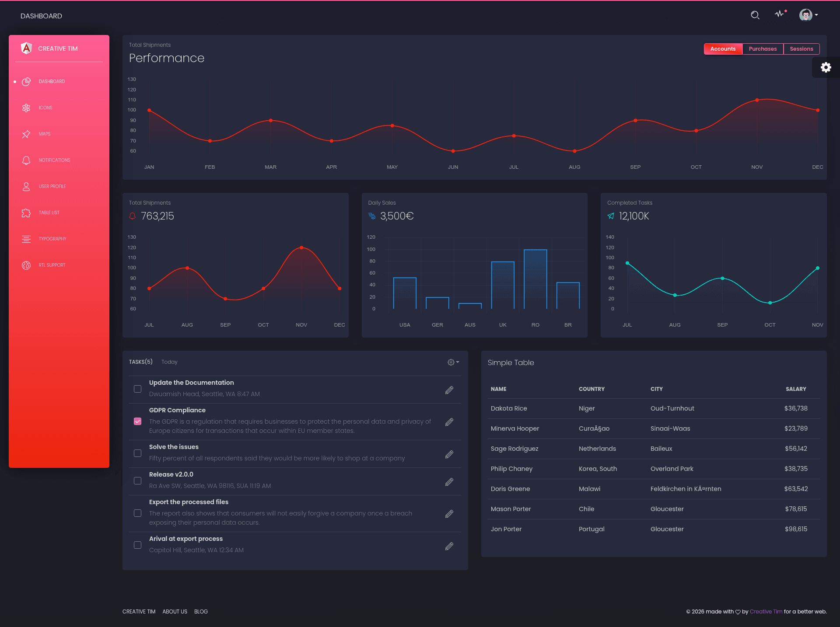Viewport: 840px width, 627px height.
Task: Click the delivery icon beside 3,500€
Action: (372, 216)
